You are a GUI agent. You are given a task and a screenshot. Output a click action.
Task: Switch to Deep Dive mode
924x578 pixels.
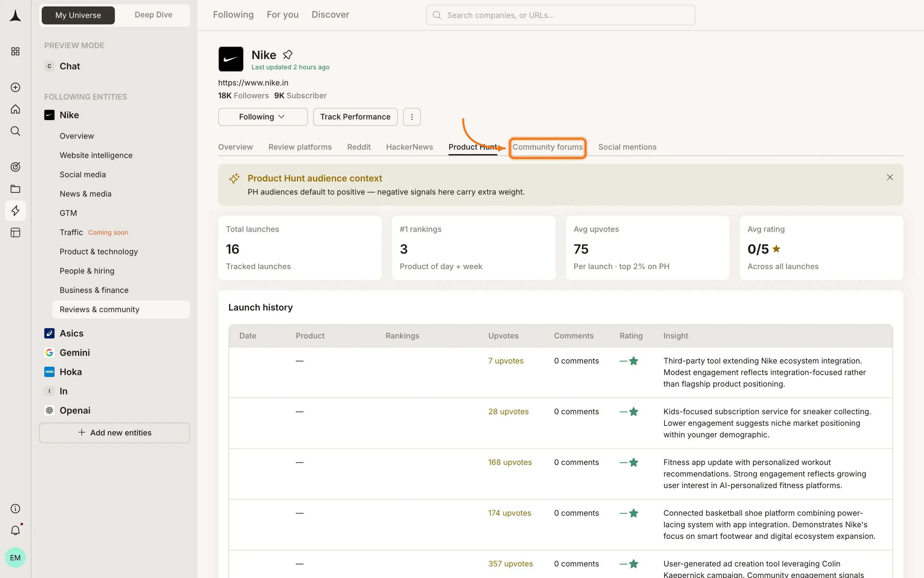pos(153,15)
